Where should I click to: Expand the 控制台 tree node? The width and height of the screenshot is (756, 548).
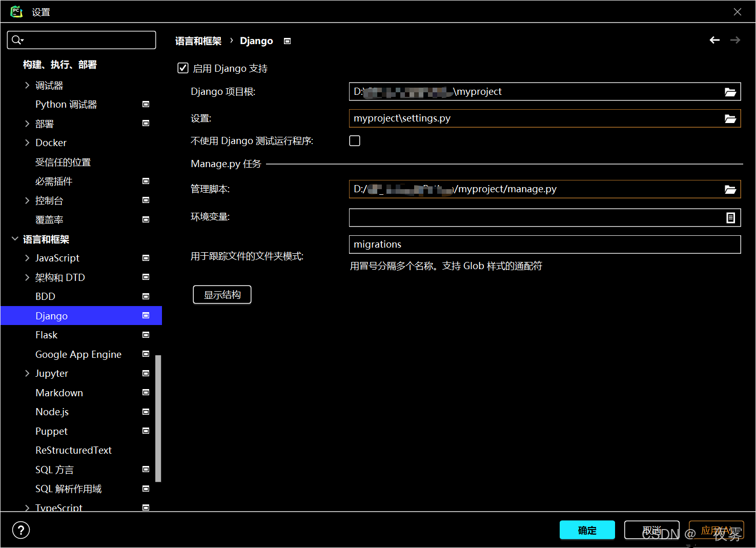tap(27, 200)
